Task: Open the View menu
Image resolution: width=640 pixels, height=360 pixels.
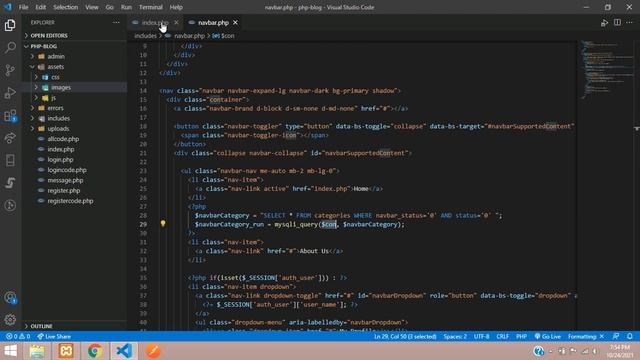Action: point(91,7)
